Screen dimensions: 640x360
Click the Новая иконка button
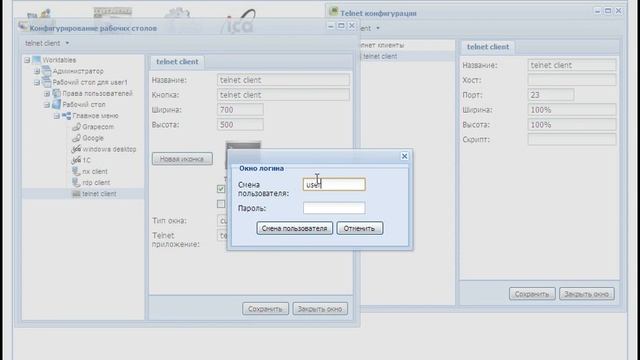click(x=182, y=159)
